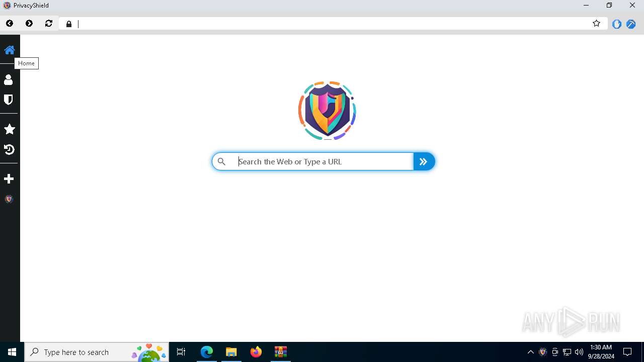
Task: Open the user profile sidebar icon
Action: click(9, 79)
